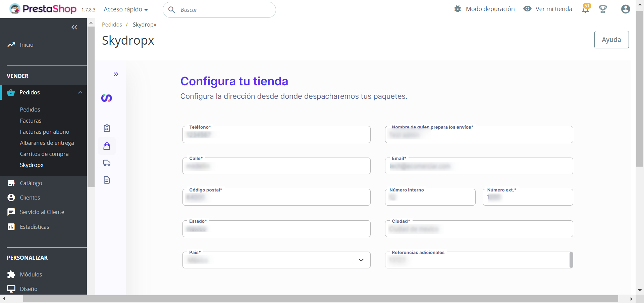Open the Skydropx shipping truck icon
The image size is (644, 303).
(107, 163)
